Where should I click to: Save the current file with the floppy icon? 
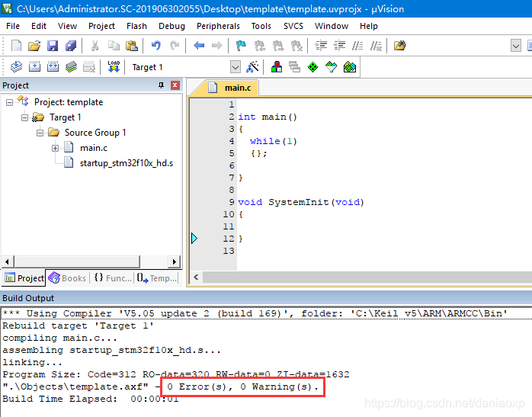53,46
